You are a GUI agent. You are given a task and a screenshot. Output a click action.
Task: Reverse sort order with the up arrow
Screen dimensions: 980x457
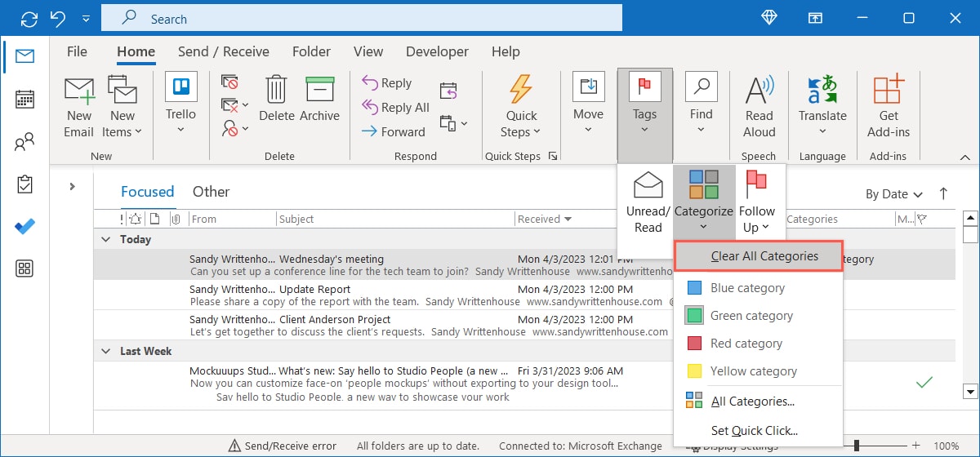pos(944,193)
